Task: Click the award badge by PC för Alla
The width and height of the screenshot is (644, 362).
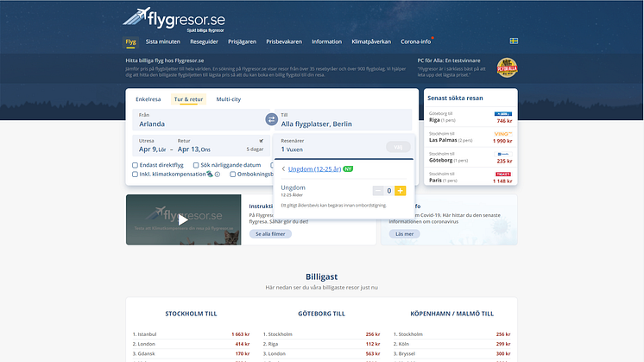Action: [507, 67]
